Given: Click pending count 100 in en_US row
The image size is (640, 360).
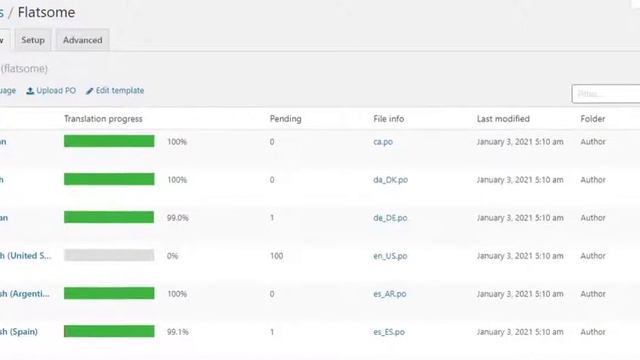Looking at the screenshot, I should (276, 256).
